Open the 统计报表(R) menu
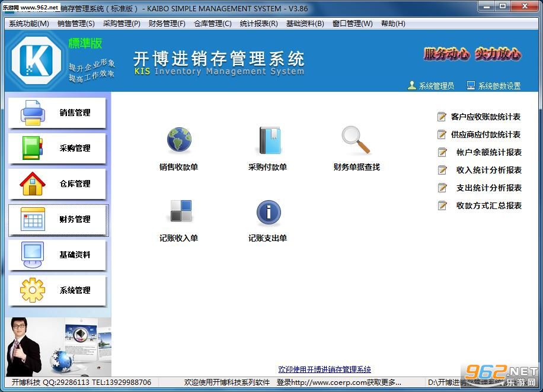The width and height of the screenshot is (543, 392). 258,24
